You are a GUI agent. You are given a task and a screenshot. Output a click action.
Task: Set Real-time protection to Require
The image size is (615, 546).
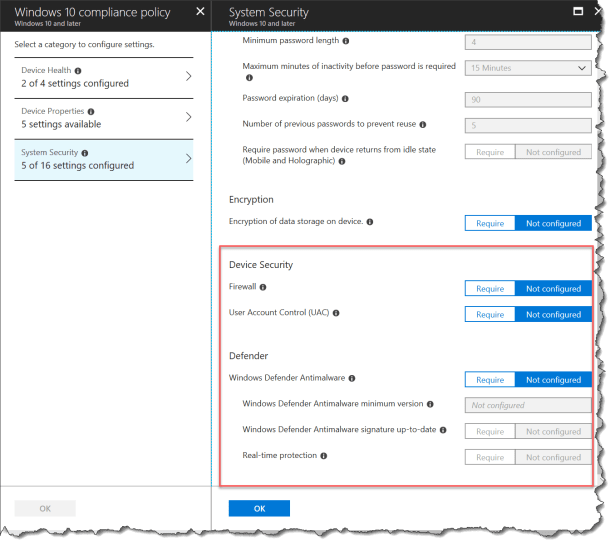[490, 457]
